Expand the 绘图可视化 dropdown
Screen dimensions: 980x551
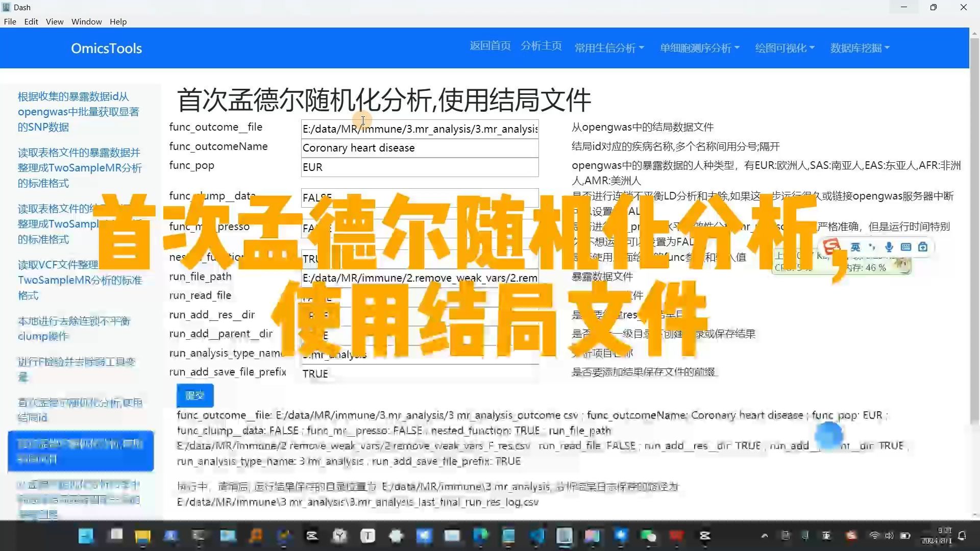point(784,48)
